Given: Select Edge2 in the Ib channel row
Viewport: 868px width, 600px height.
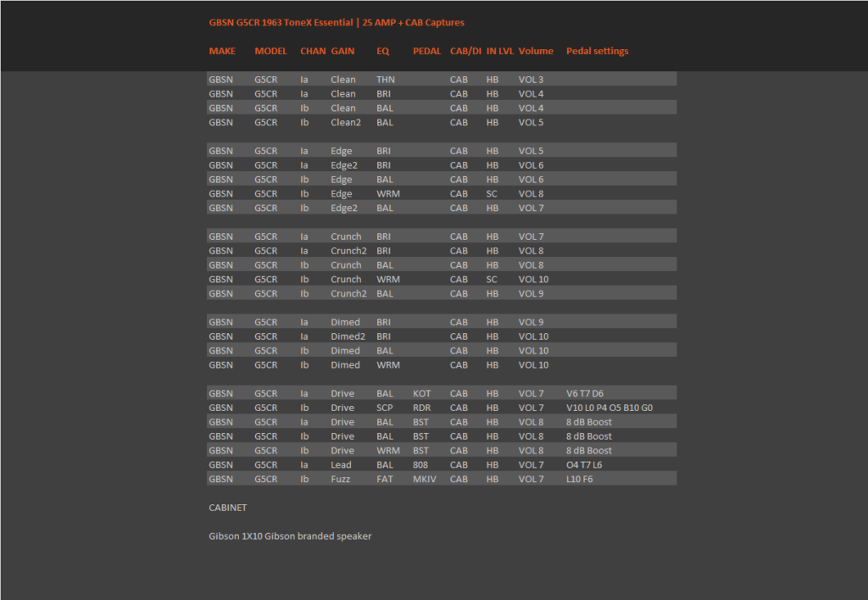Looking at the screenshot, I should [x=344, y=208].
